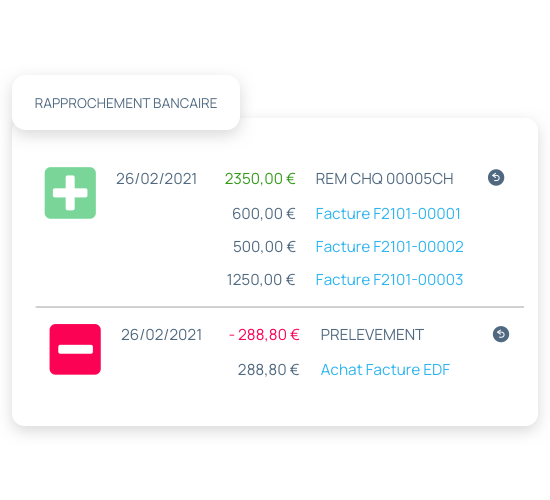Click the red minus debit icon
The width and height of the screenshot is (550, 500).
coord(75,349)
